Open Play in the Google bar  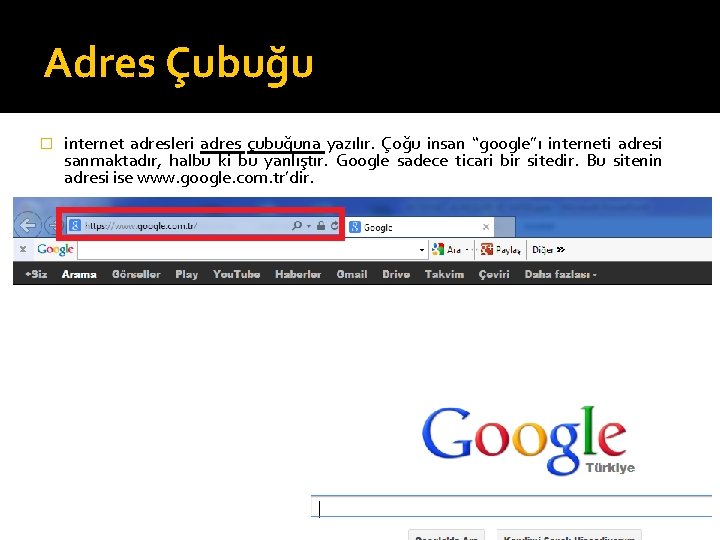click(x=186, y=274)
